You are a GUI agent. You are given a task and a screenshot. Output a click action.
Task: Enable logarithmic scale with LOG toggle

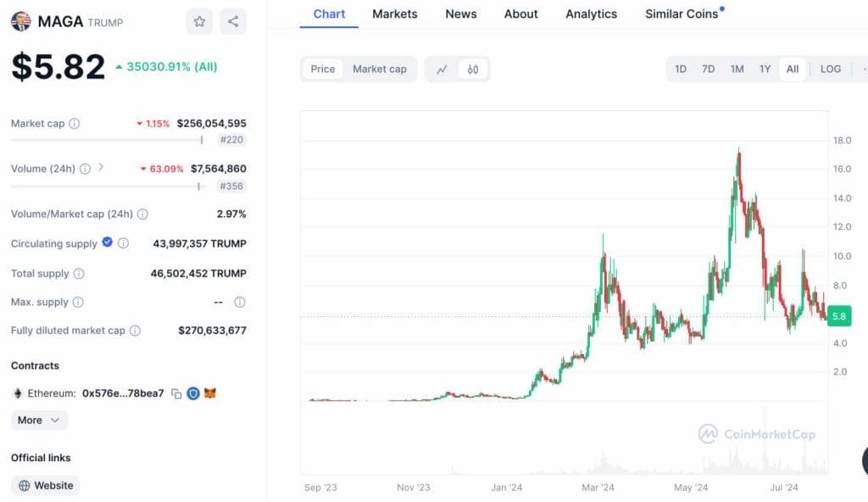830,69
